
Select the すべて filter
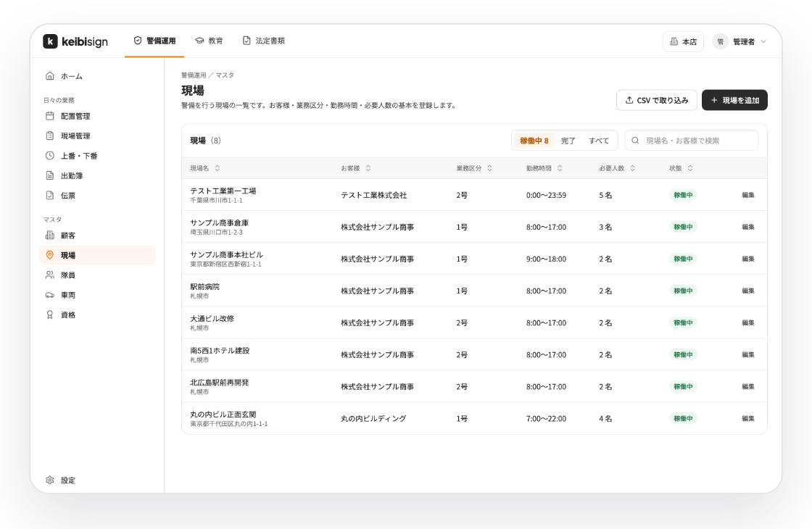[x=599, y=141]
